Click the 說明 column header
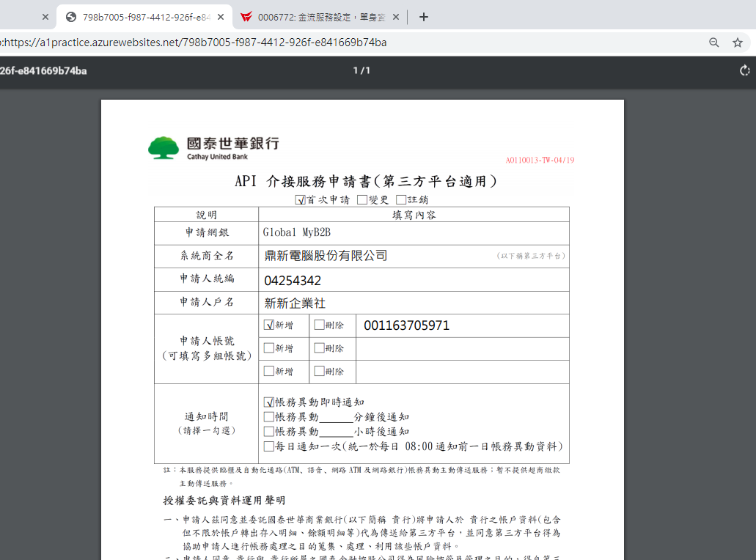The image size is (756, 560). [x=206, y=215]
